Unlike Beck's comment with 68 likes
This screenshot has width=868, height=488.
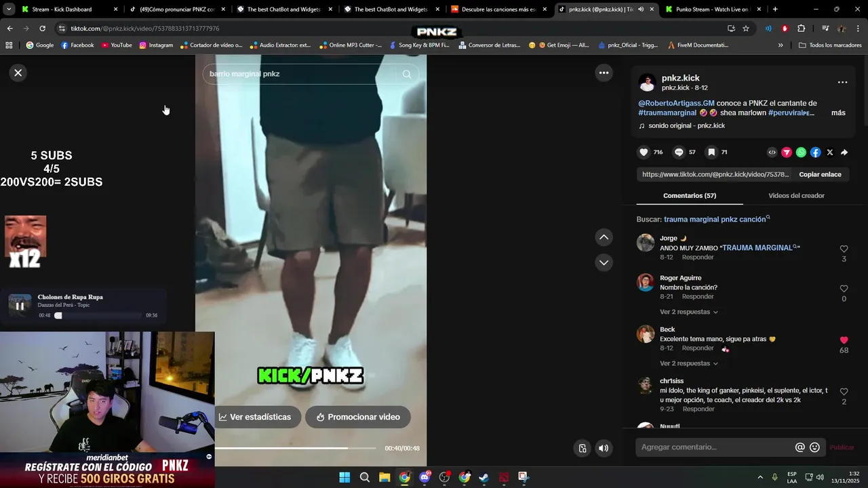pyautogui.click(x=844, y=340)
